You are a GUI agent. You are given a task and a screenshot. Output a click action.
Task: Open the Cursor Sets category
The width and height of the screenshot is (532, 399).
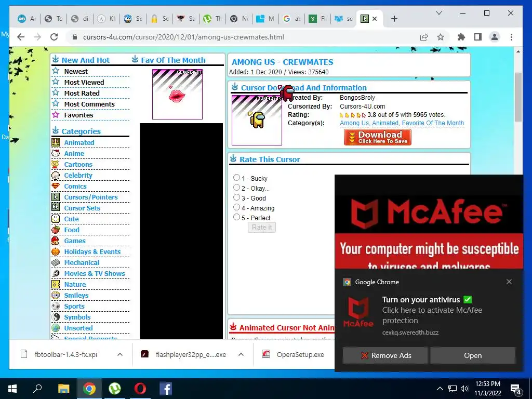click(x=82, y=208)
